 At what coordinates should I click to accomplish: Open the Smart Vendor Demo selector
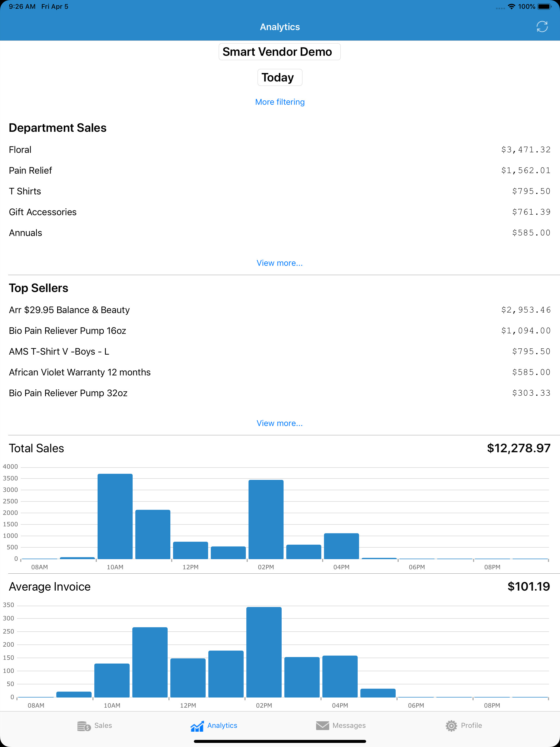pos(280,52)
